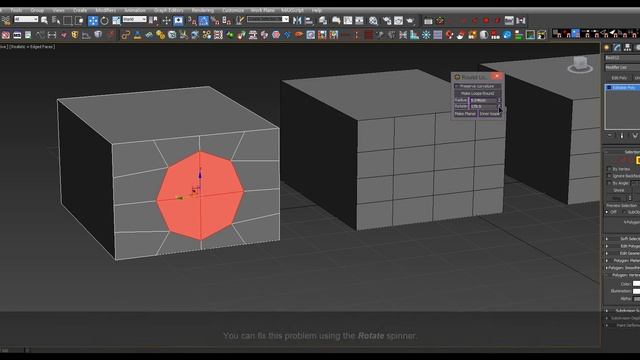Click the Shrink button in Selection rollout
The width and height of the screenshot is (640, 360).
618,190
